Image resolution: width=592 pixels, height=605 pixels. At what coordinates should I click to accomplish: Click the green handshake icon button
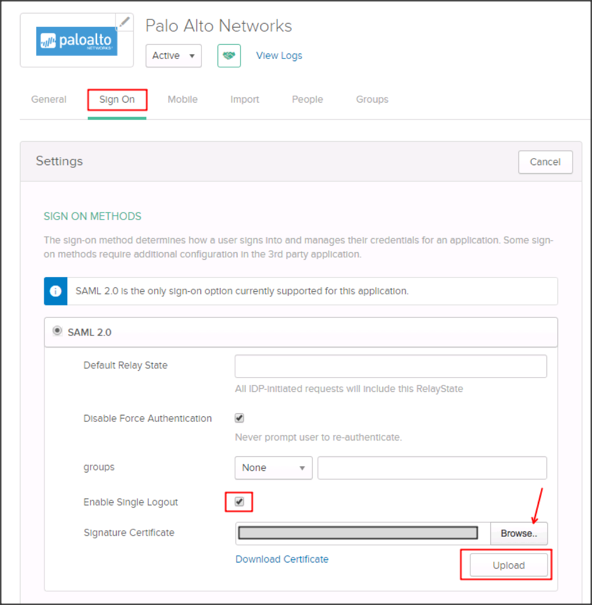pos(229,56)
